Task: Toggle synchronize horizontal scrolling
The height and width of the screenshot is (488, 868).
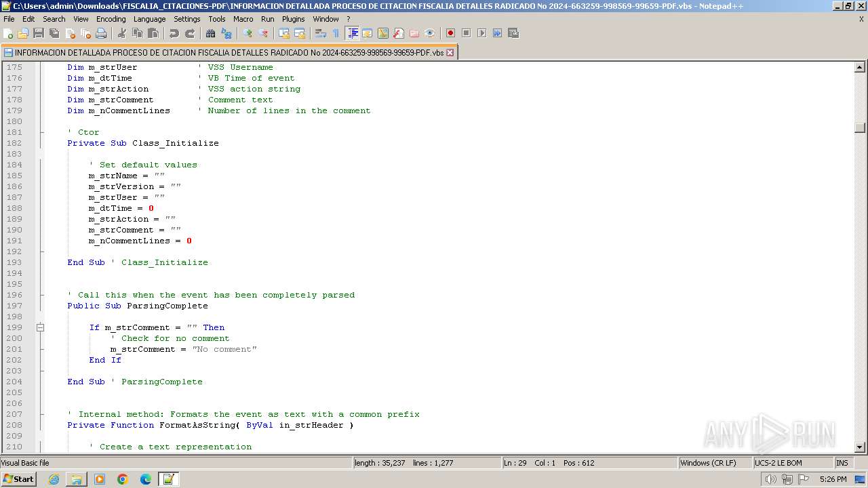Action: [x=300, y=33]
